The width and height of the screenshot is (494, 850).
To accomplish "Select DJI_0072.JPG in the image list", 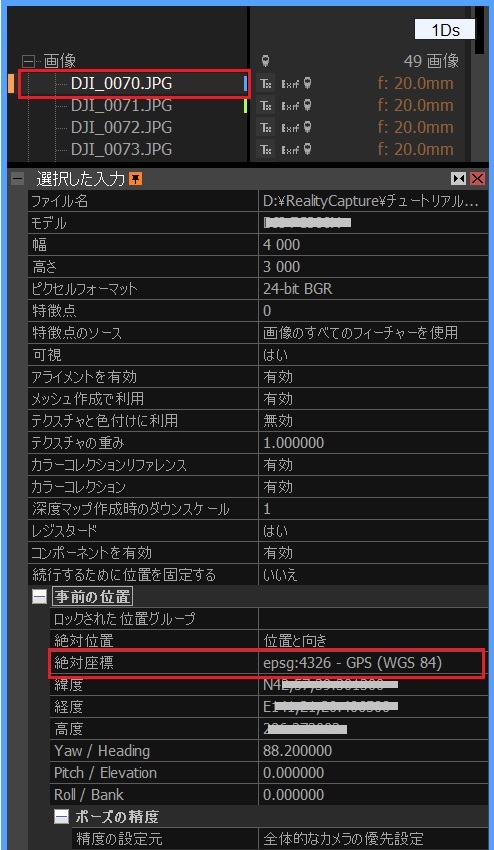I will pyautogui.click(x=121, y=127).
